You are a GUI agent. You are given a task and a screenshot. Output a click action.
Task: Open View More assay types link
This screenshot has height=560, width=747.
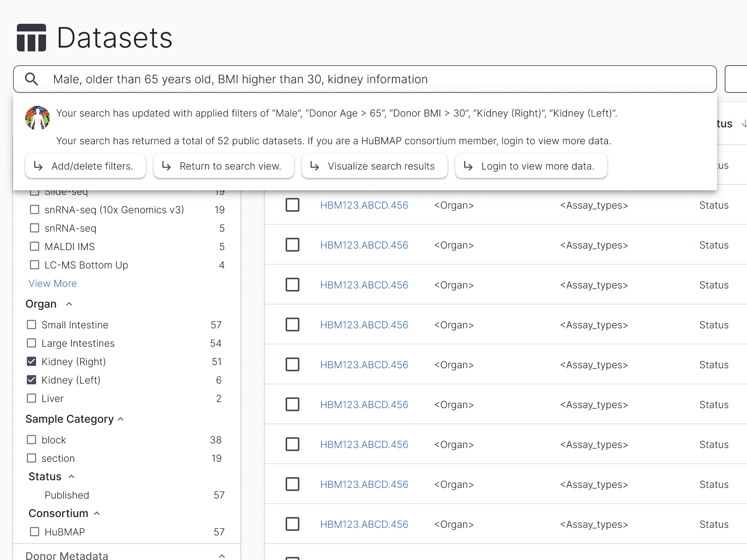tap(53, 283)
